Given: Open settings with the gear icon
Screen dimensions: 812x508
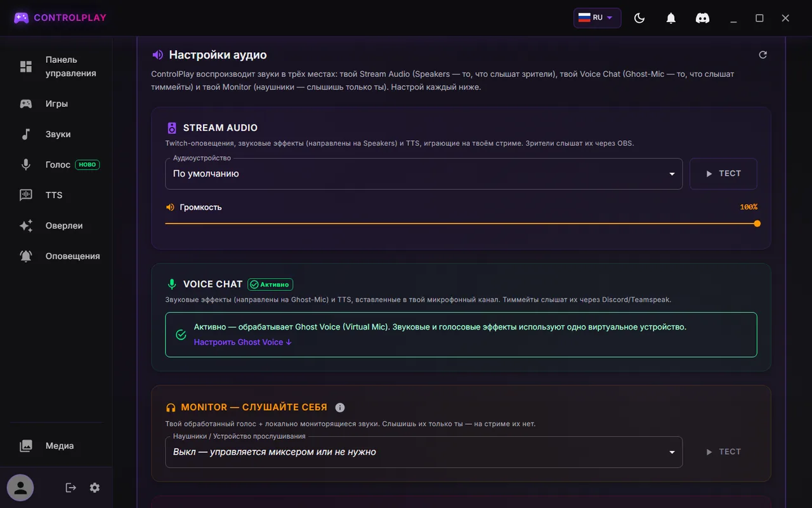Looking at the screenshot, I should tap(95, 488).
